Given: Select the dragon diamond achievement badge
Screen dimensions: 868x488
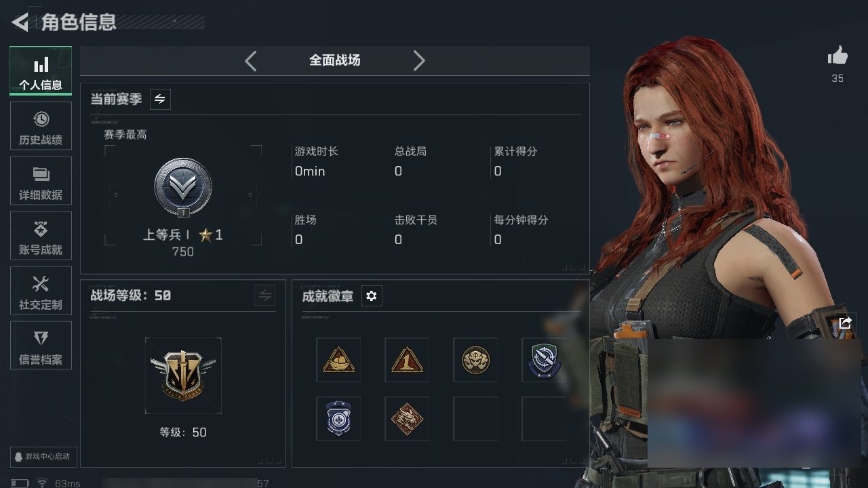Looking at the screenshot, I should pos(407,419).
